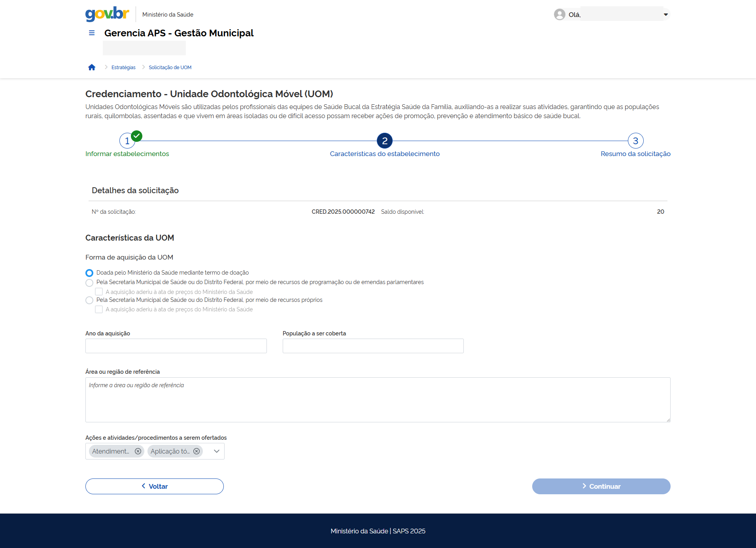
Task: Remove the 'Atendiment...' chip
Action: (138, 451)
